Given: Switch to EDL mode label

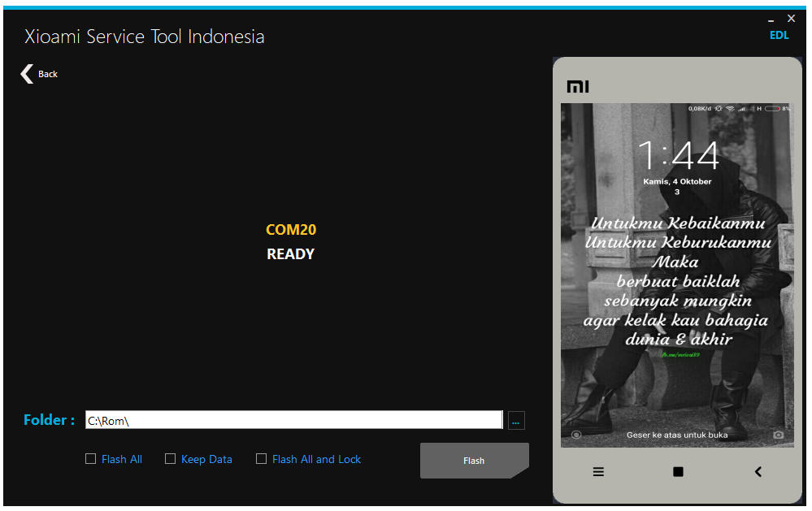Looking at the screenshot, I should (x=779, y=35).
